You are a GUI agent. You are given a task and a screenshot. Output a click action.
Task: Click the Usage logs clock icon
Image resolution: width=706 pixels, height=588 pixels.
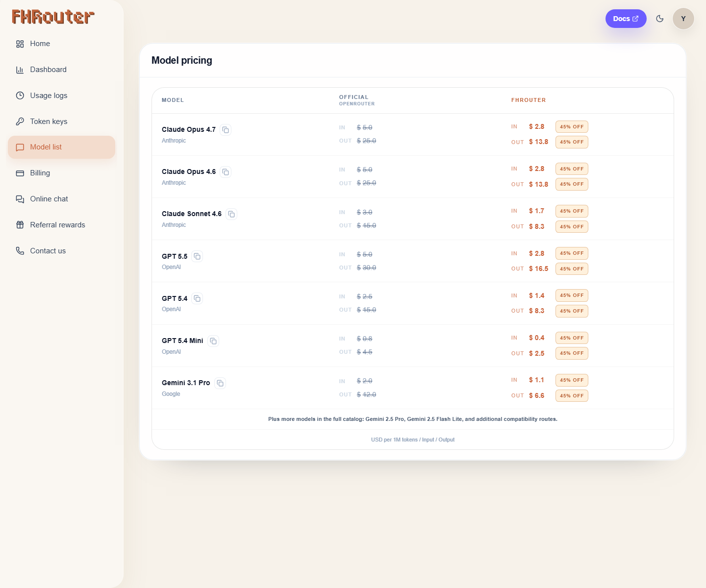20,96
